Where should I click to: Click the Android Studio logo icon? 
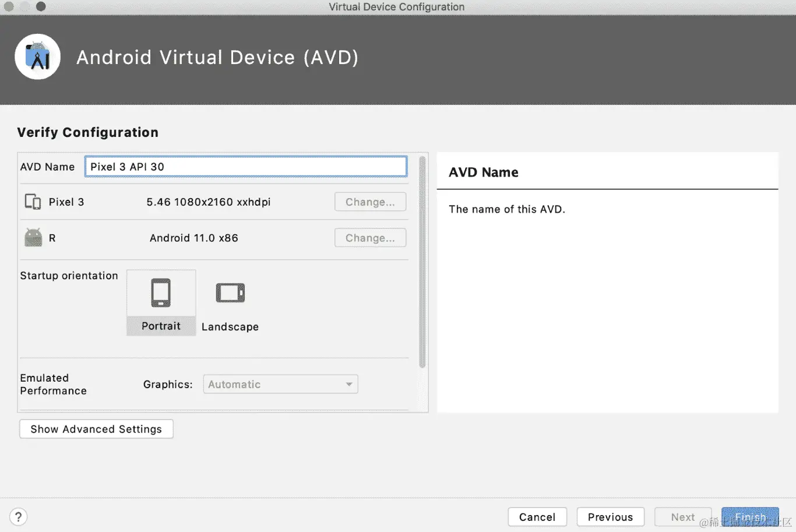(38, 57)
